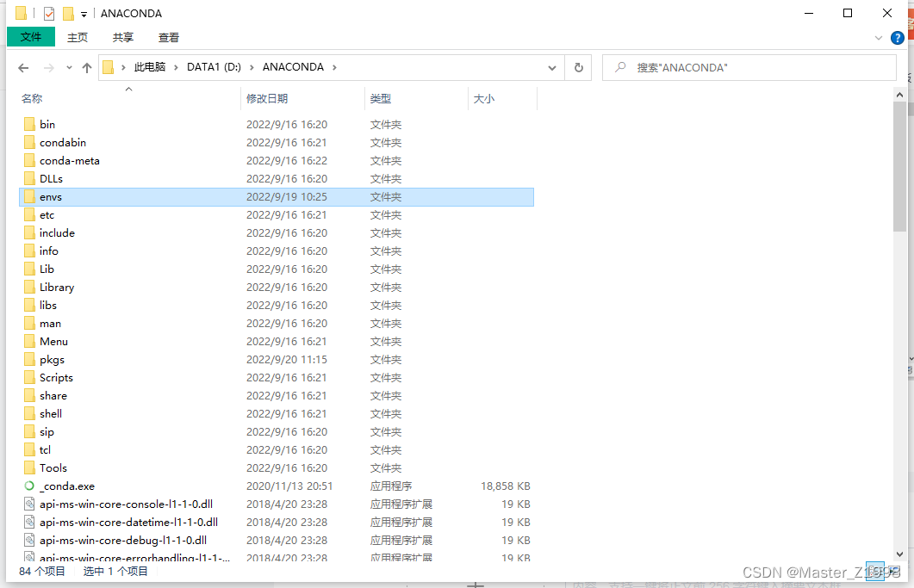Open the 文件 (File) menu
This screenshot has height=588, width=914.
31,37
